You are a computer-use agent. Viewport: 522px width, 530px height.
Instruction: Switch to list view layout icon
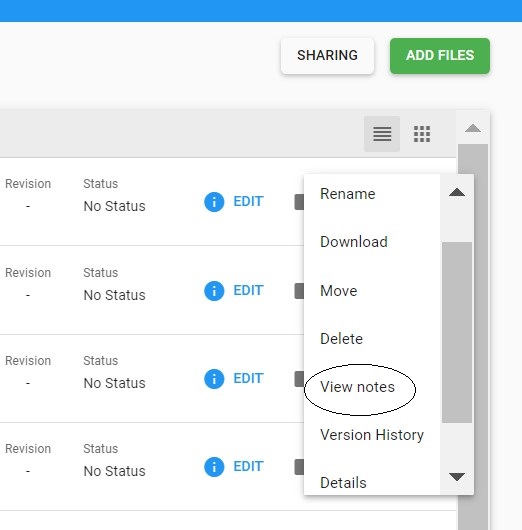click(x=382, y=134)
